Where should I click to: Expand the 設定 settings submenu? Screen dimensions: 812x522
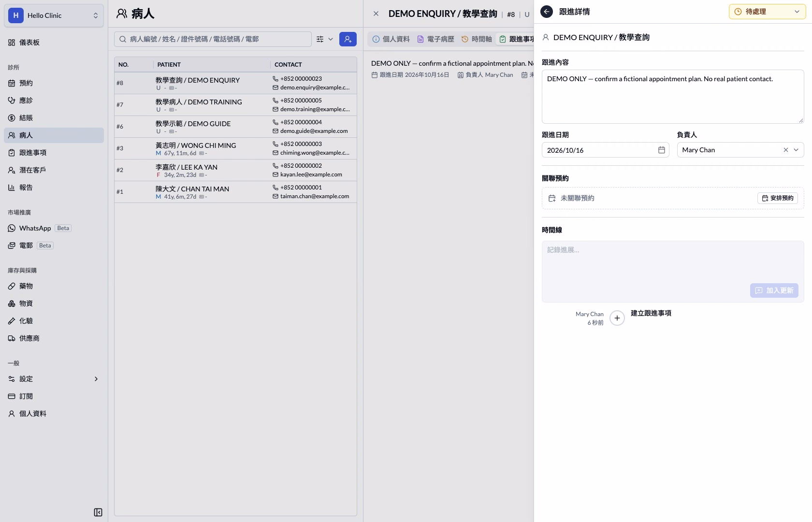coord(54,379)
